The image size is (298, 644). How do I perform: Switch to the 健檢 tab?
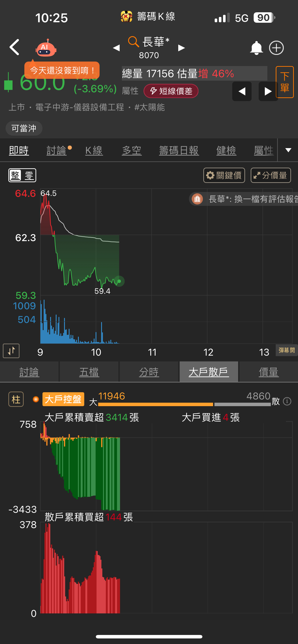[226, 150]
